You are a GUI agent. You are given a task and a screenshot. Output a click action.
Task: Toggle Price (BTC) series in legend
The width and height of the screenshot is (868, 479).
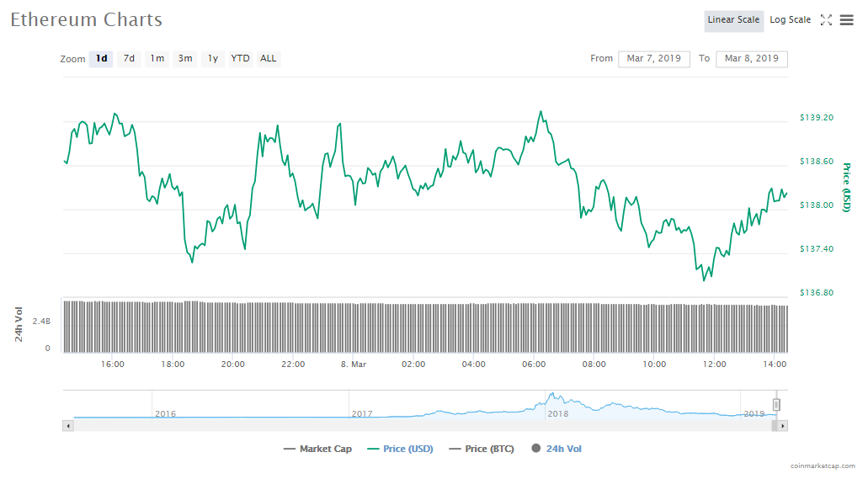pos(482,449)
